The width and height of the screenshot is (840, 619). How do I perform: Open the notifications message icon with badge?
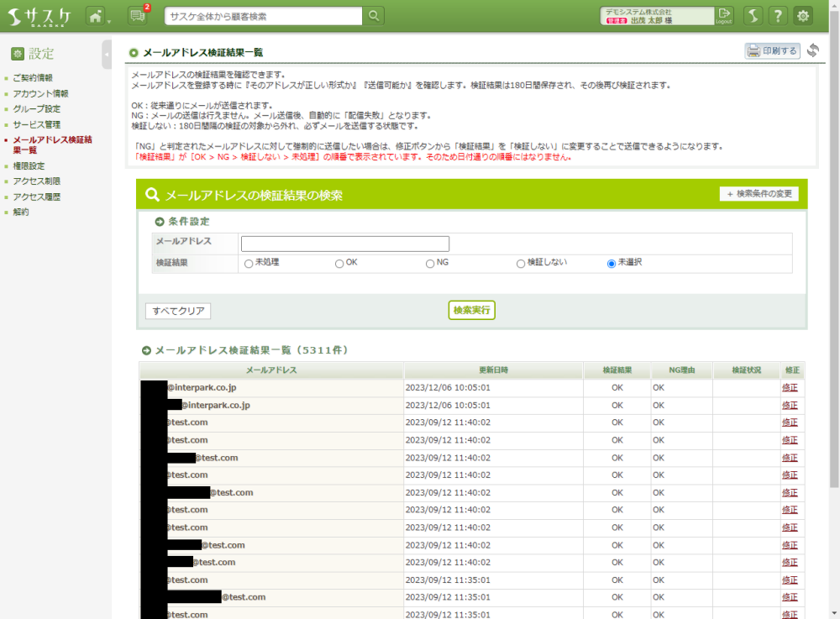point(137,16)
